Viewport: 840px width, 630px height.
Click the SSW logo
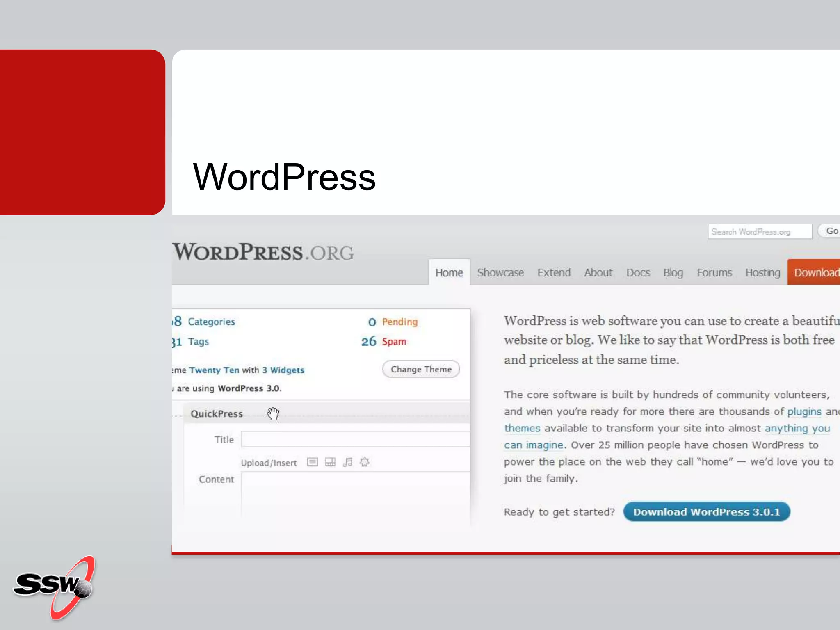coord(55,587)
